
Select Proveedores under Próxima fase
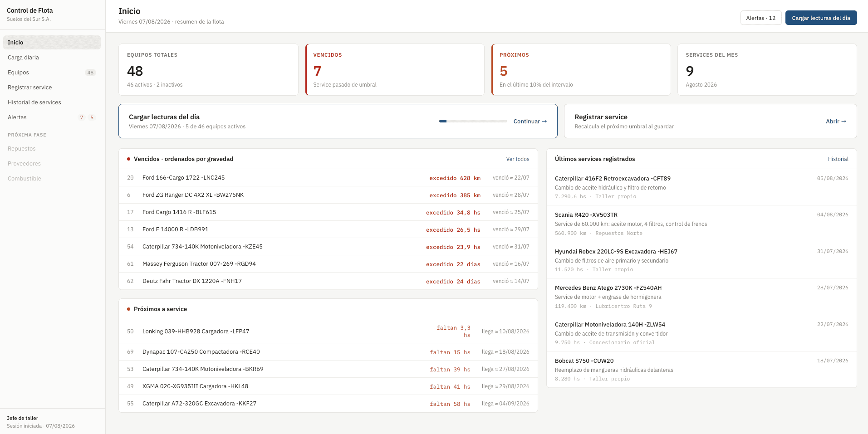(x=24, y=163)
